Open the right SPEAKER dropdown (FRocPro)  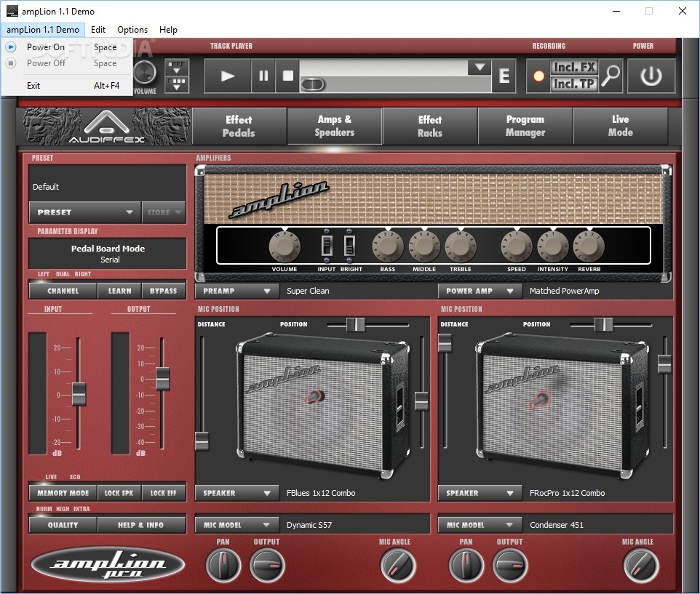(480, 493)
